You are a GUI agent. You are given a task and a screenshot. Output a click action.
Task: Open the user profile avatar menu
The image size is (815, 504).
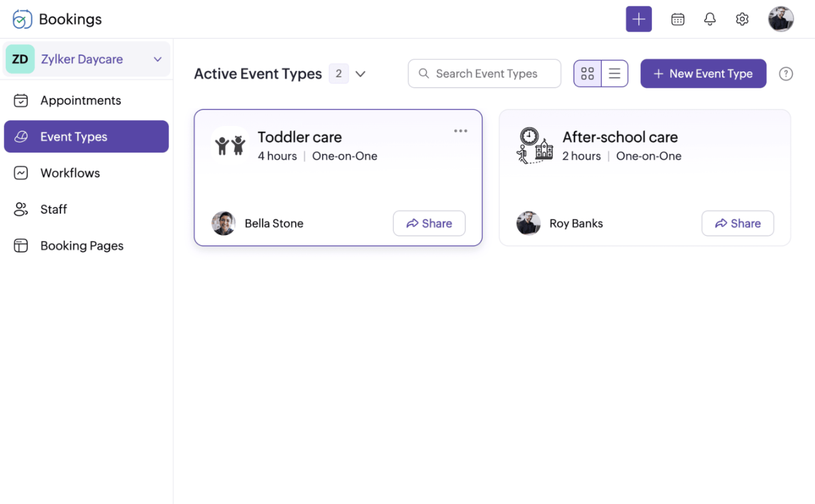coord(781,19)
